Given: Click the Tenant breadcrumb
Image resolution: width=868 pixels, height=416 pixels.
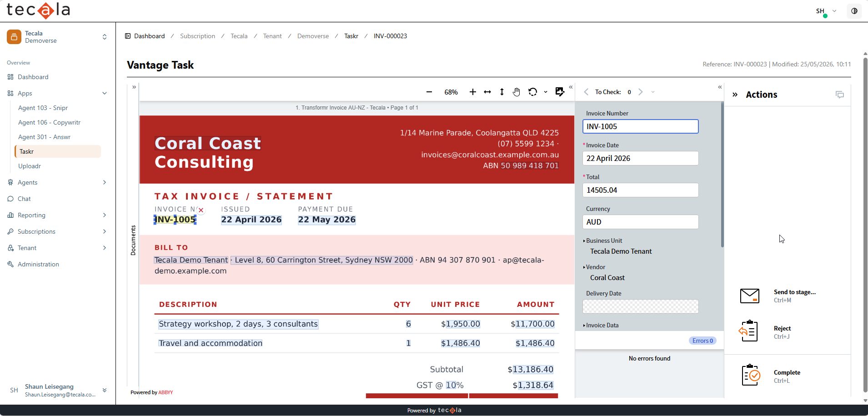Looking at the screenshot, I should pyautogui.click(x=272, y=36).
